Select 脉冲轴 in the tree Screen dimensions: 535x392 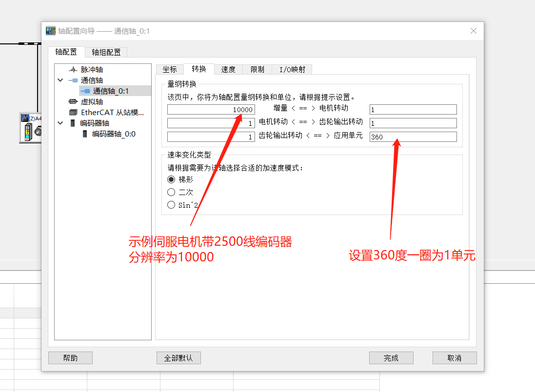(92, 70)
